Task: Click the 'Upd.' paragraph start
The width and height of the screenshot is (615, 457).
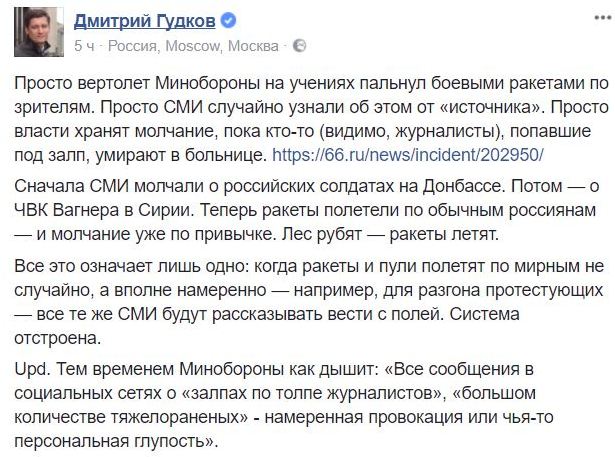Action: click(32, 370)
